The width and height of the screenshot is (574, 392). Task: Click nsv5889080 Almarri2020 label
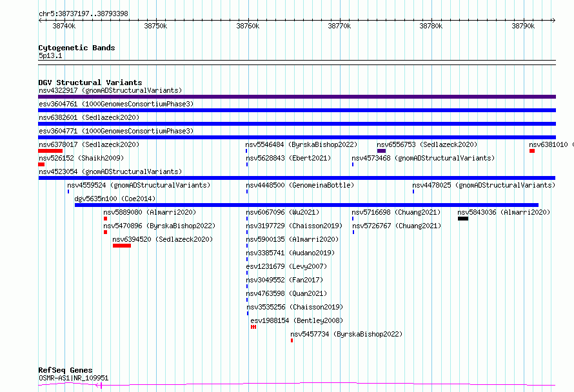coord(150,212)
